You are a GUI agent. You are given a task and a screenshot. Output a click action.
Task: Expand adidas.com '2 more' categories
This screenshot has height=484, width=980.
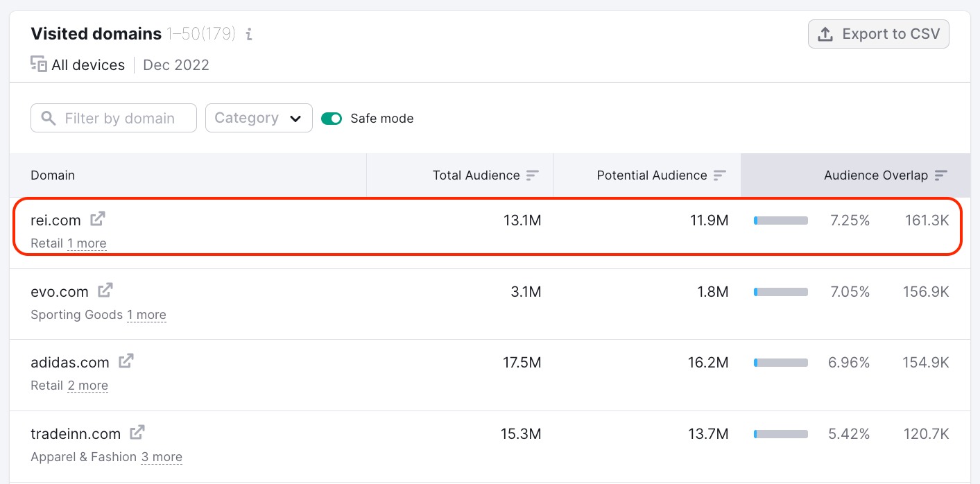tap(88, 386)
